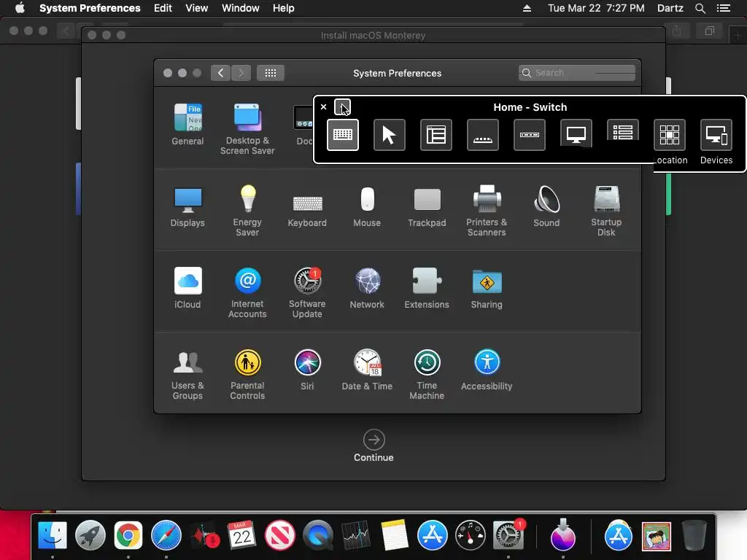
Task: Go forward in System Preferences
Action: pos(241,73)
